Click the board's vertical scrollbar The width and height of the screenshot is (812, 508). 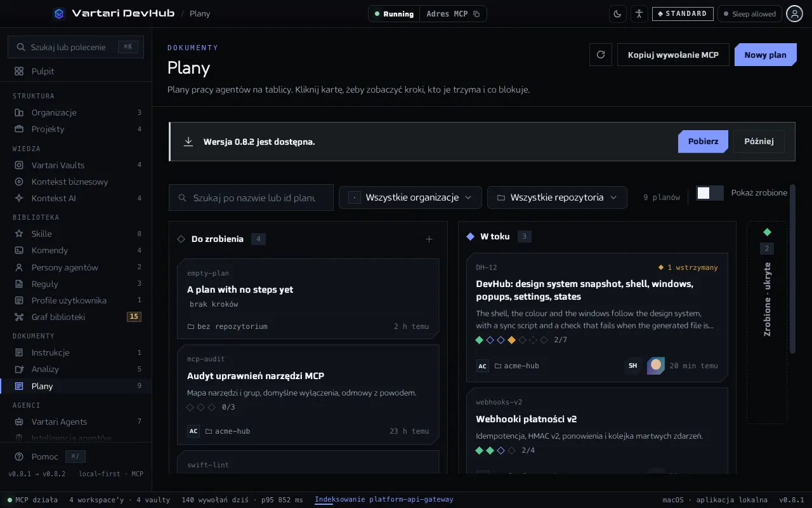(x=792, y=268)
